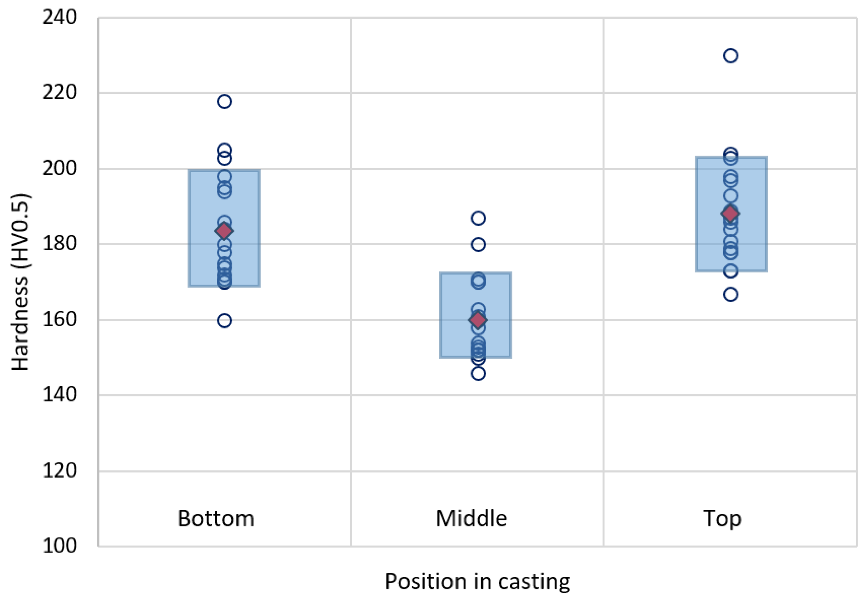Image resolution: width=868 pixels, height=598 pixels.
Task: Select the topmost data circle in Bottom column
Action: coord(224,102)
